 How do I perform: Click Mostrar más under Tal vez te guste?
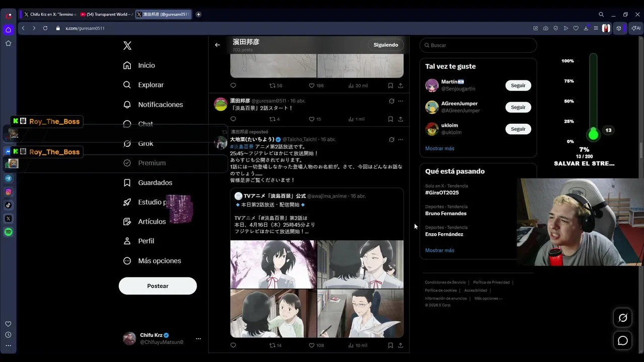(439, 148)
